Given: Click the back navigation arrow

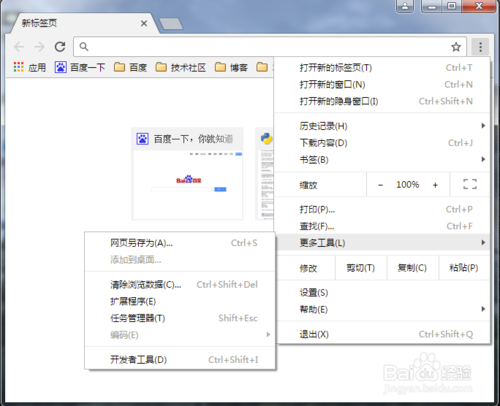Looking at the screenshot, I should click(x=19, y=47).
